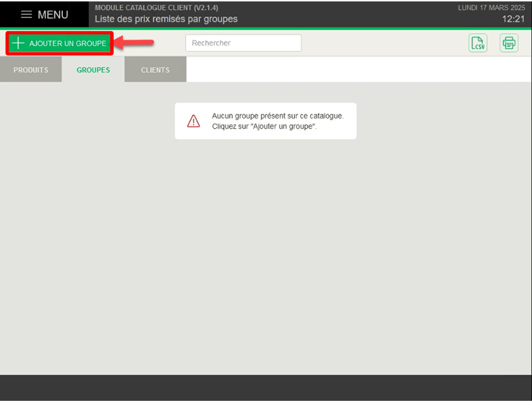Click the date Lundi 17 Mars 2025
Image resolution: width=532 pixels, height=402 pixels.
(x=492, y=8)
